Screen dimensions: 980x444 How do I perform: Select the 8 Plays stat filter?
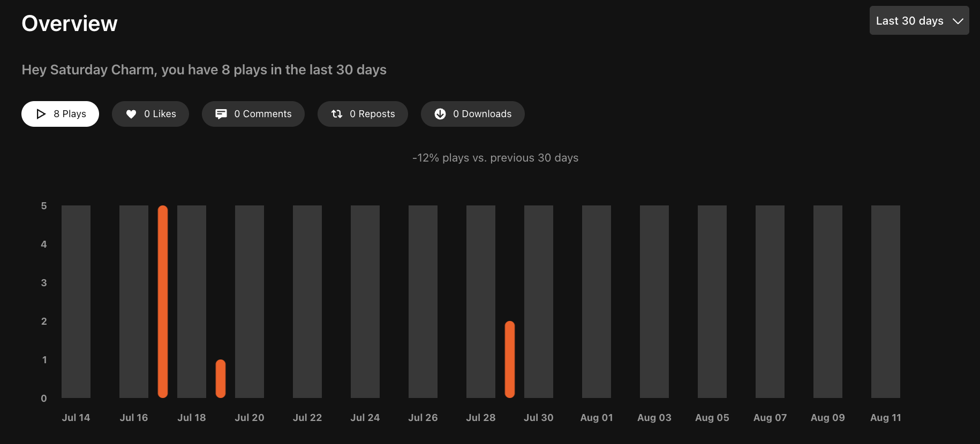coord(60,113)
